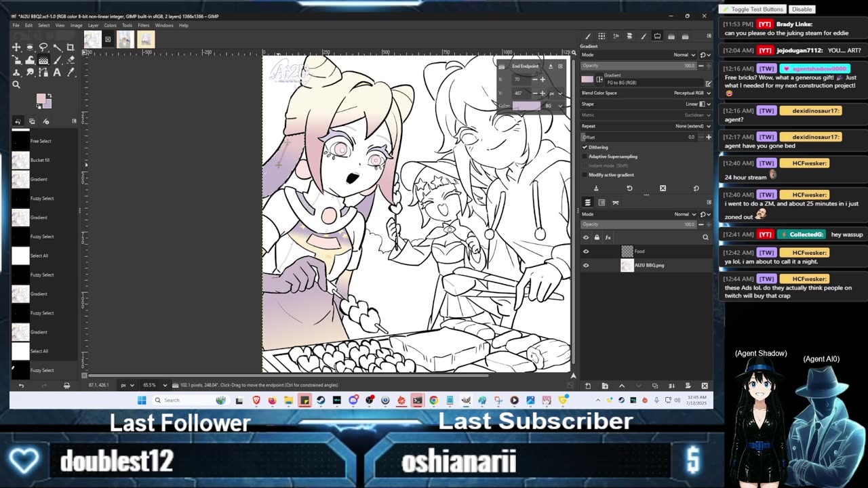Select the Gradient tool in the toolbox
Screen dimensions: 868x488
(43, 60)
